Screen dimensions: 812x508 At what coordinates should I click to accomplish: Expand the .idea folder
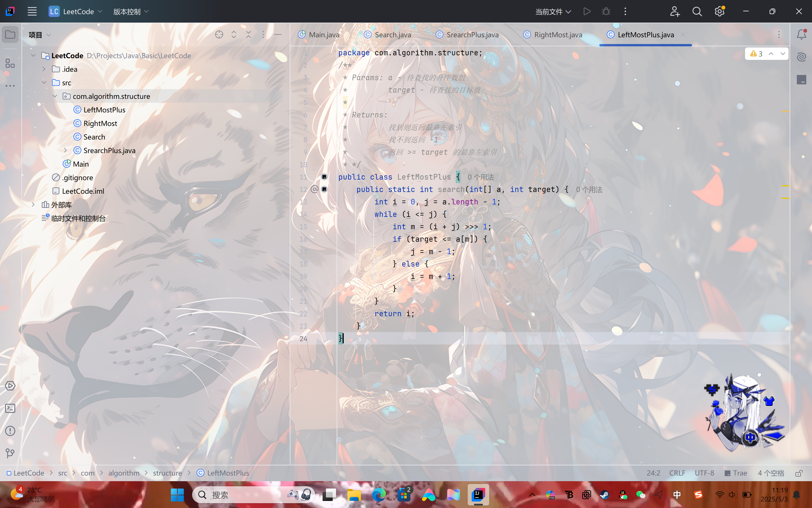(44, 69)
